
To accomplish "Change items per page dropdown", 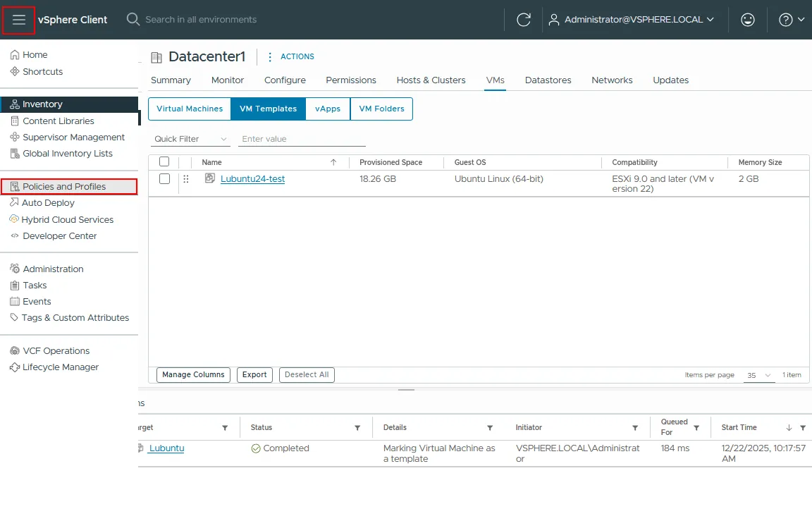I will pos(759,375).
